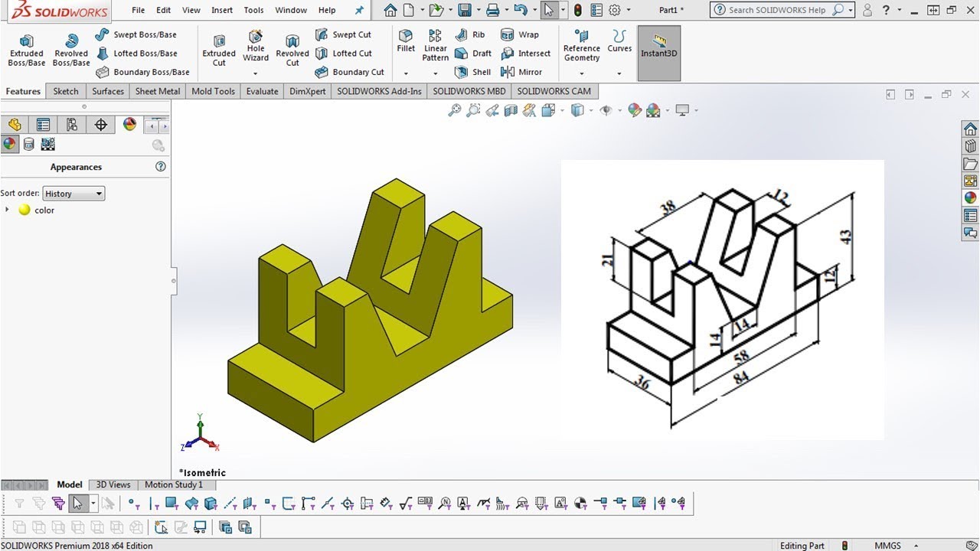Choose the Swept Cut feature
The height and width of the screenshot is (551, 980).
point(344,34)
